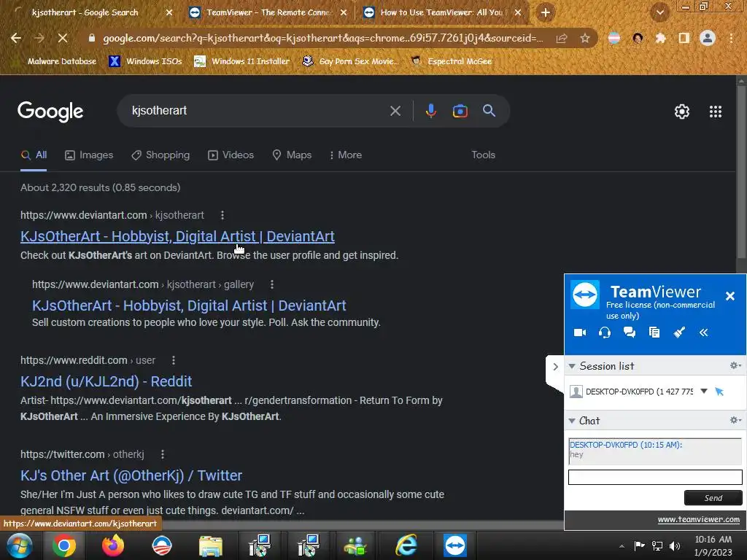747x560 pixels.
Task: Open More search filters menu
Action: coord(345,155)
